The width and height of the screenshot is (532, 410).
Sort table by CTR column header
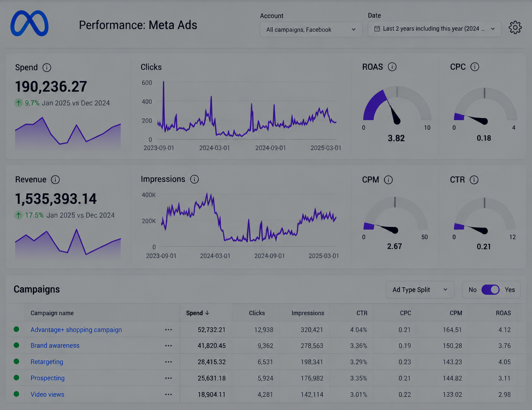click(x=362, y=313)
